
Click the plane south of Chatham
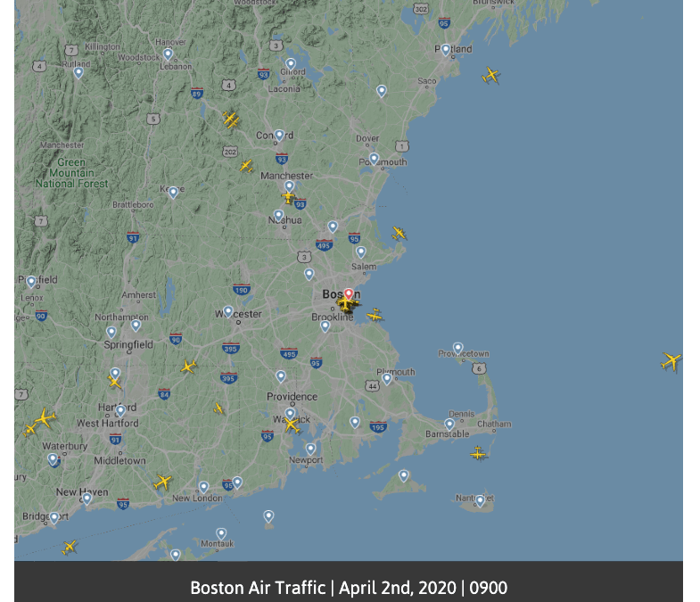478,453
